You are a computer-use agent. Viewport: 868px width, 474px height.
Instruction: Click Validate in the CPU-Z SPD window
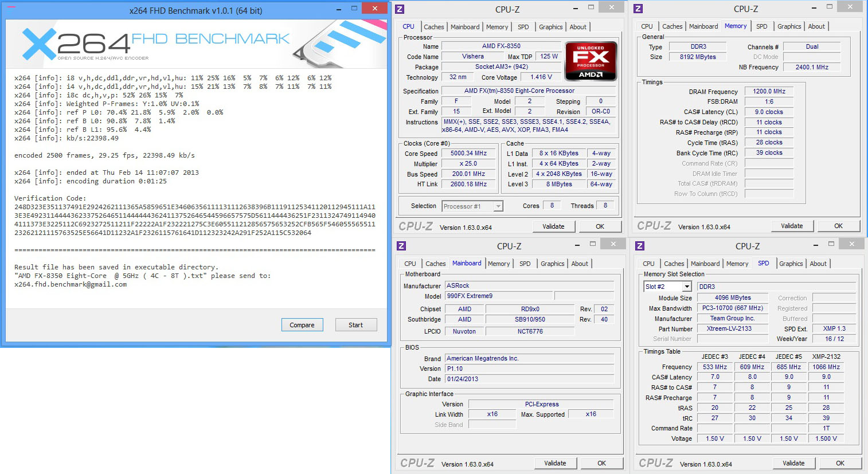(793, 463)
